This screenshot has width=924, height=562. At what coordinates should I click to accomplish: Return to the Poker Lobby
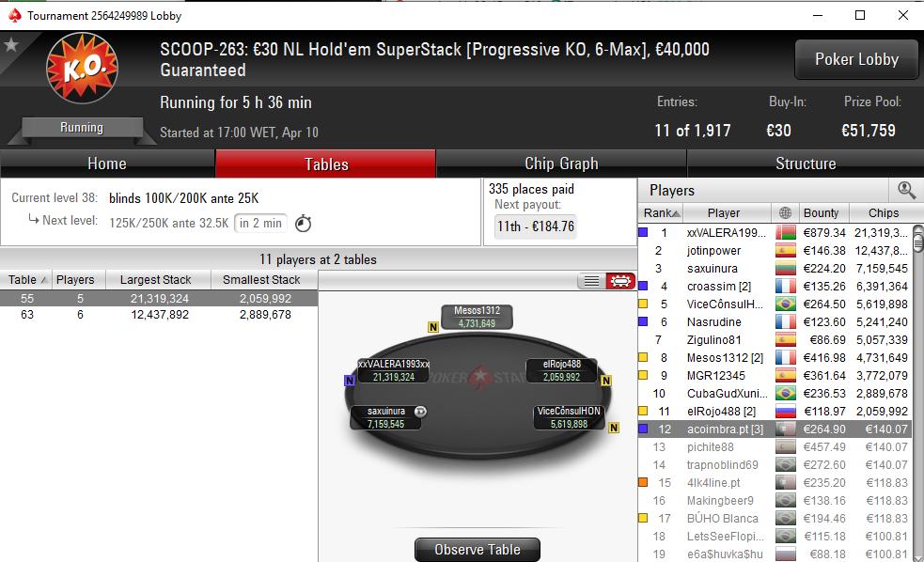click(856, 59)
